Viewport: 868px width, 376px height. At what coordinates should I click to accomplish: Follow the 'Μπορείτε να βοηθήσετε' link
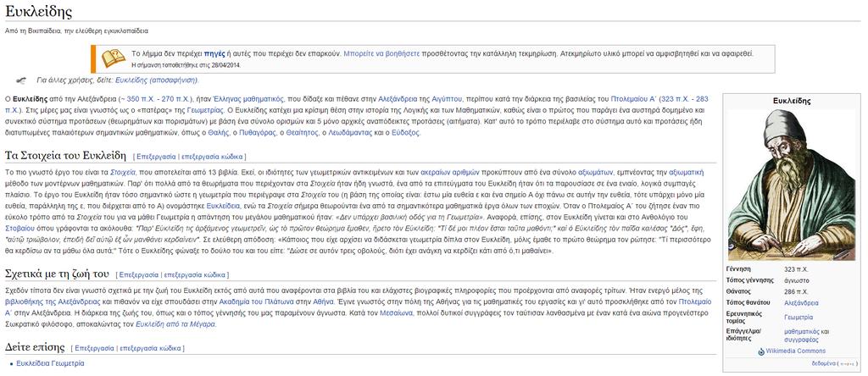(381, 53)
